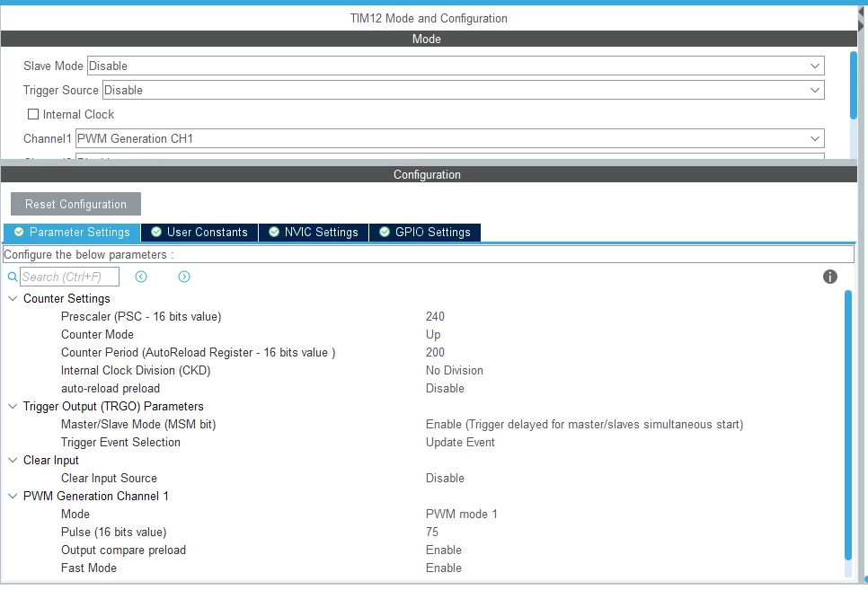
Task: Collapse the Clear Input group
Action: pyautogui.click(x=13, y=460)
